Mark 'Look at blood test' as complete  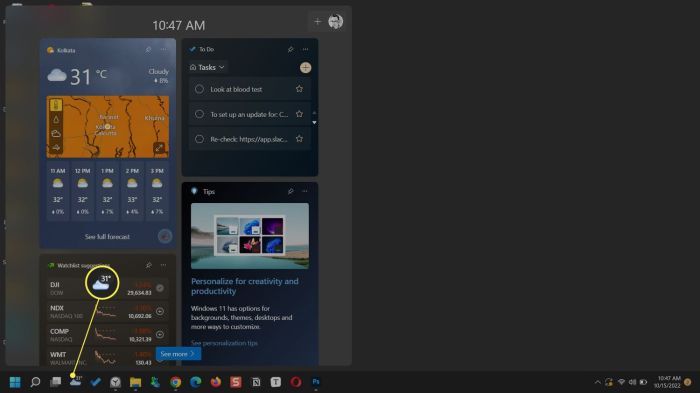tap(199, 89)
